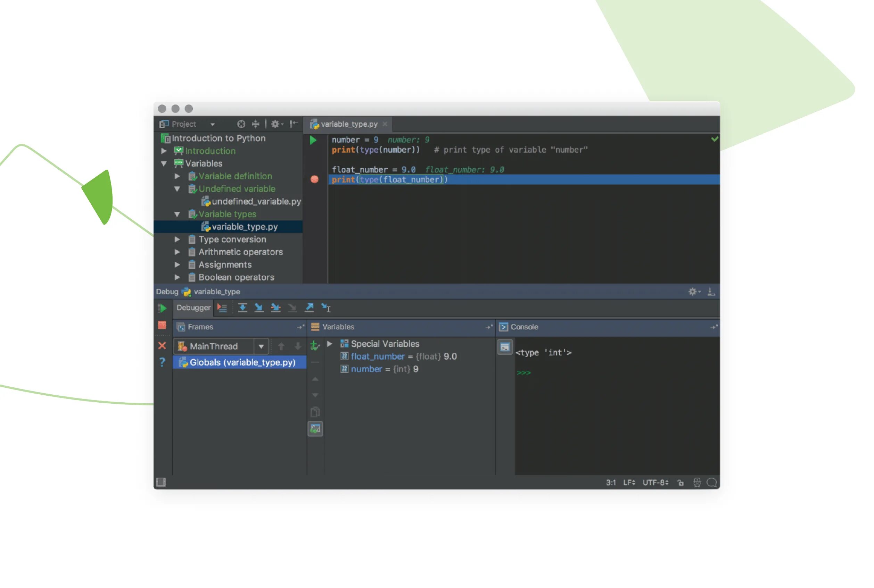Toggle the highlighted Variables panel view button
The width and height of the screenshot is (874, 588).
click(315, 429)
